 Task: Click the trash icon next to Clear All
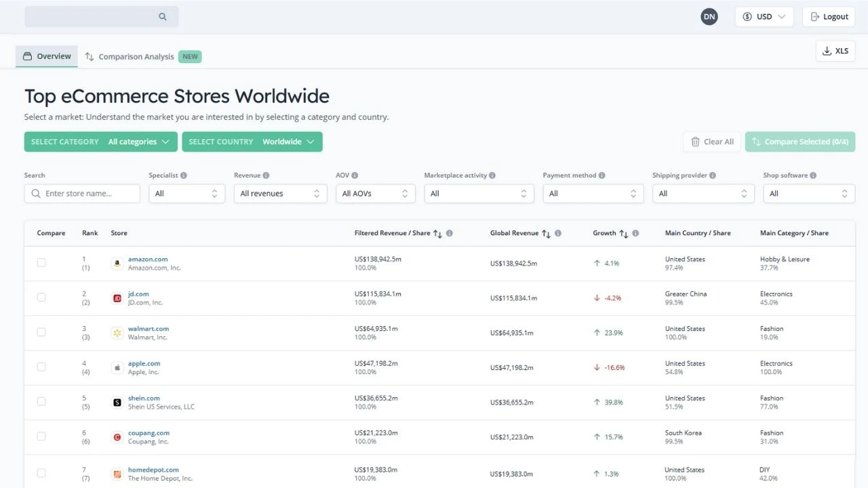[695, 142]
